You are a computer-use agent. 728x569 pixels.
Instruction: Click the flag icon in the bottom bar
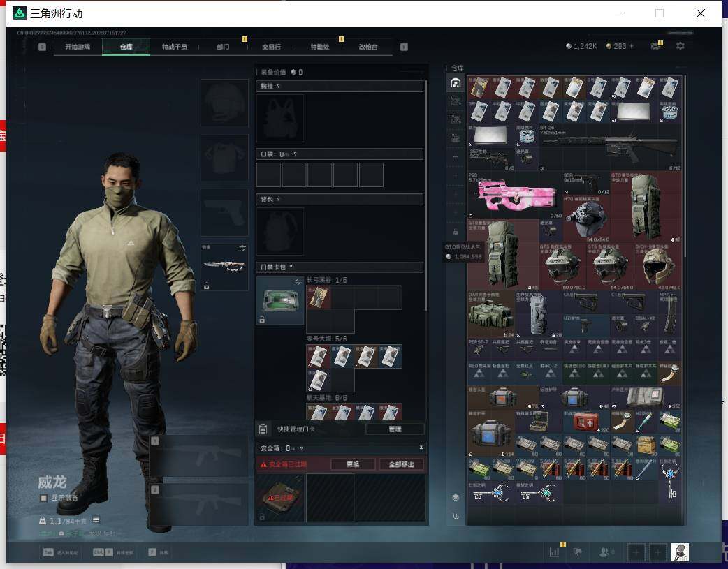[578, 552]
